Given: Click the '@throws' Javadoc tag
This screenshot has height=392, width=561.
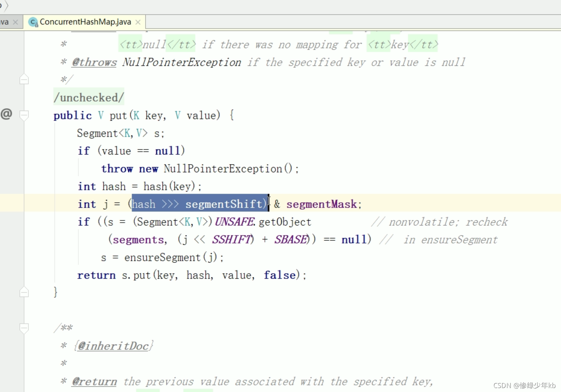Looking at the screenshot, I should [x=94, y=62].
